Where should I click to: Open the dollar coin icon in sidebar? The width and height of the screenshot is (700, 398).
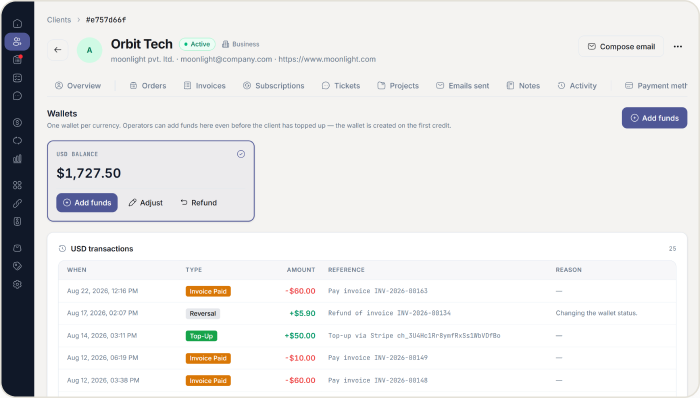(x=17, y=122)
